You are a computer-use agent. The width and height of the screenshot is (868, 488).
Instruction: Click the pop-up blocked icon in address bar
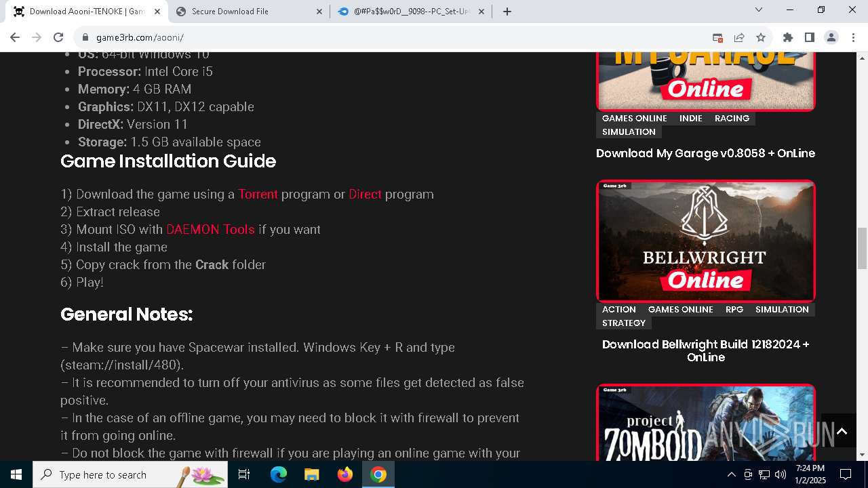[717, 37]
